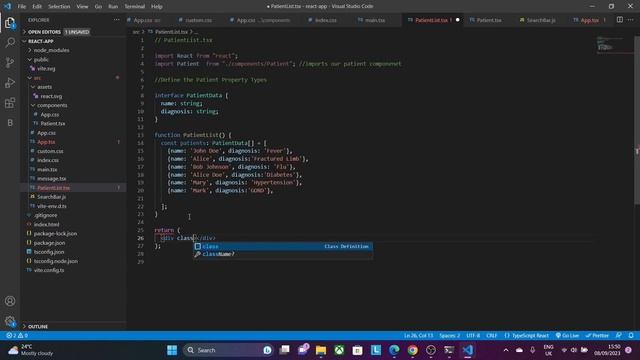Open the Explorer view in activity bar
This screenshot has width=640, height=360.
point(10,23)
